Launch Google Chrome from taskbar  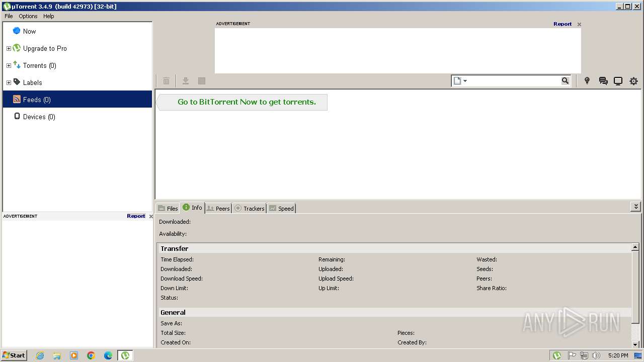click(x=91, y=355)
